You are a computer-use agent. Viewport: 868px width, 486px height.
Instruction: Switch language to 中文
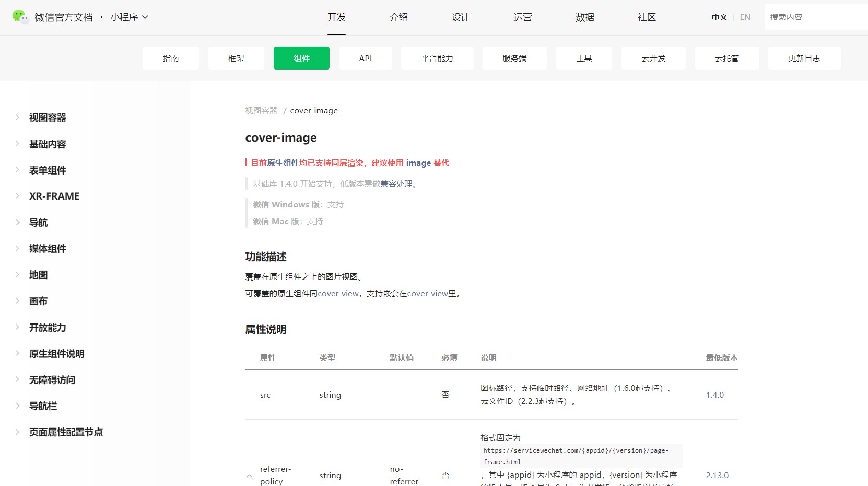point(719,17)
